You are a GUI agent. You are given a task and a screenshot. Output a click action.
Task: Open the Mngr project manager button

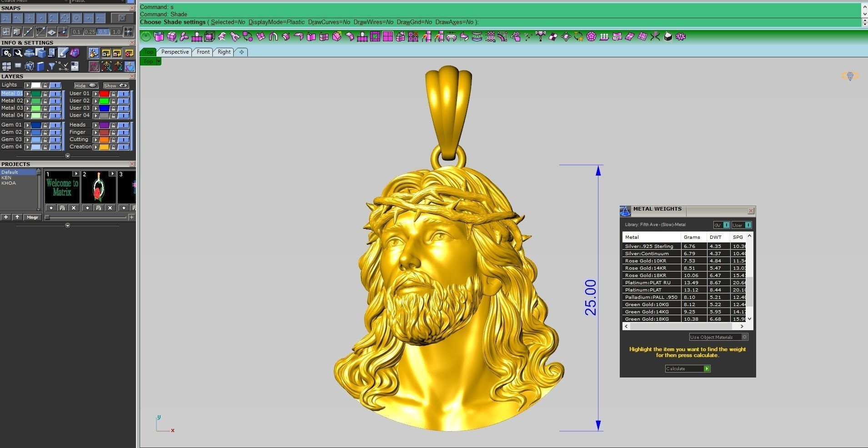click(32, 217)
